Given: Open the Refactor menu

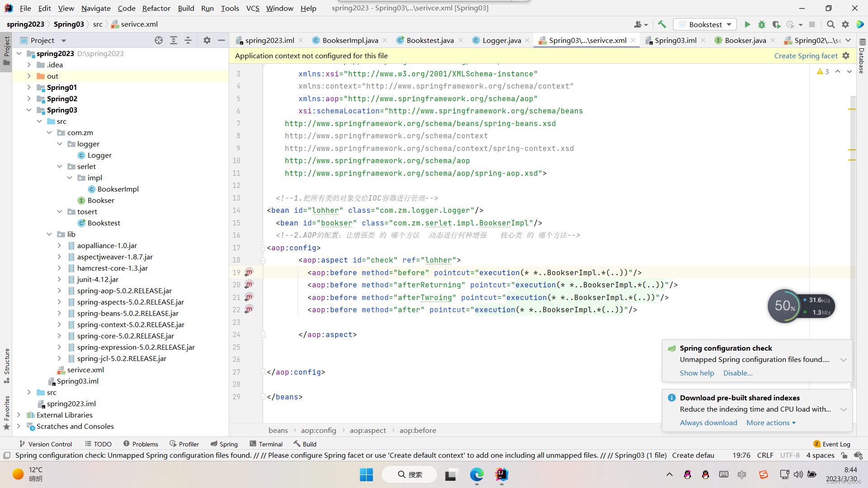Looking at the screenshot, I should point(156,8).
